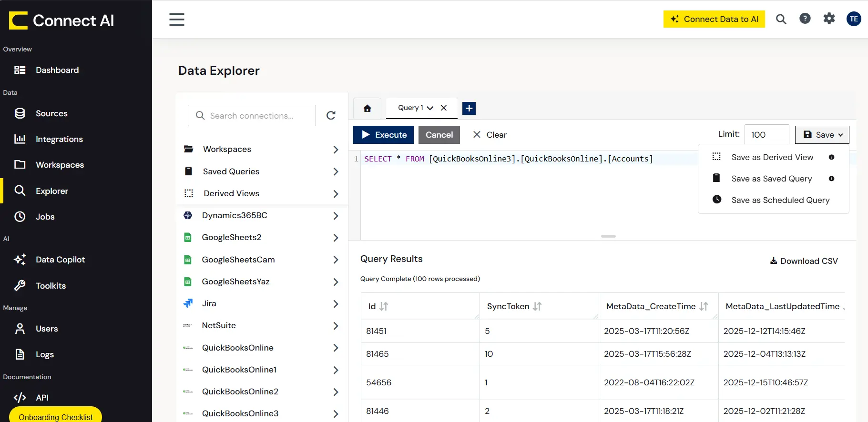Click info icon beside Save as Derived View
The image size is (868, 422).
coord(831,157)
